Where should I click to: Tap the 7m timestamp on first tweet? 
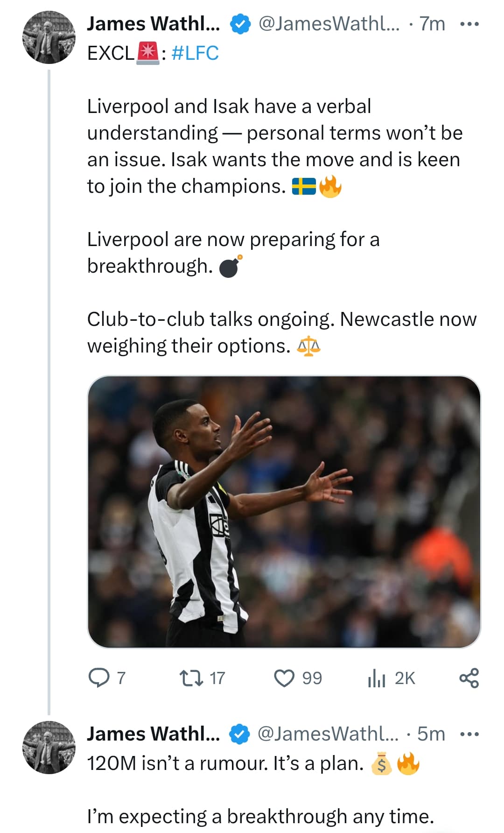point(432,24)
